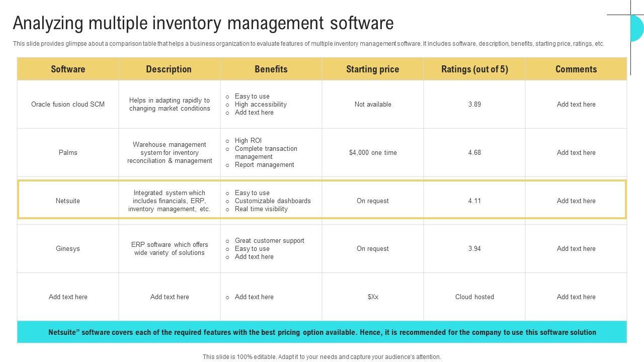Click the slide description paragraph under the title

click(x=308, y=44)
